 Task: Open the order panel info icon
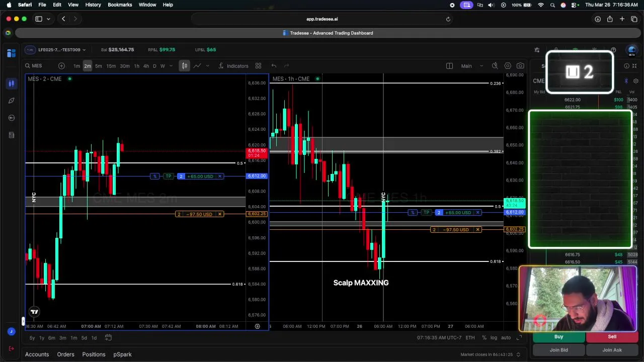[626, 66]
